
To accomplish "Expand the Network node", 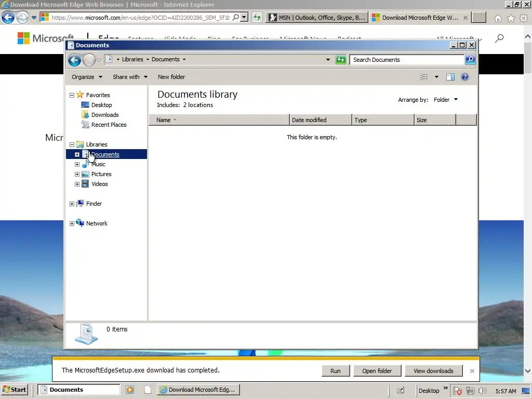I will coord(72,223).
